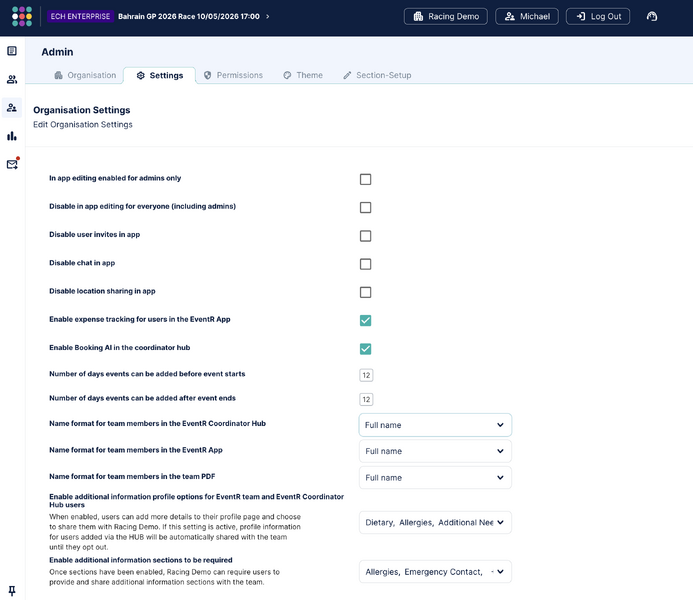Viewport: 693px width, 600px height.
Task: Check Disable user invites in app
Action: 366,236
